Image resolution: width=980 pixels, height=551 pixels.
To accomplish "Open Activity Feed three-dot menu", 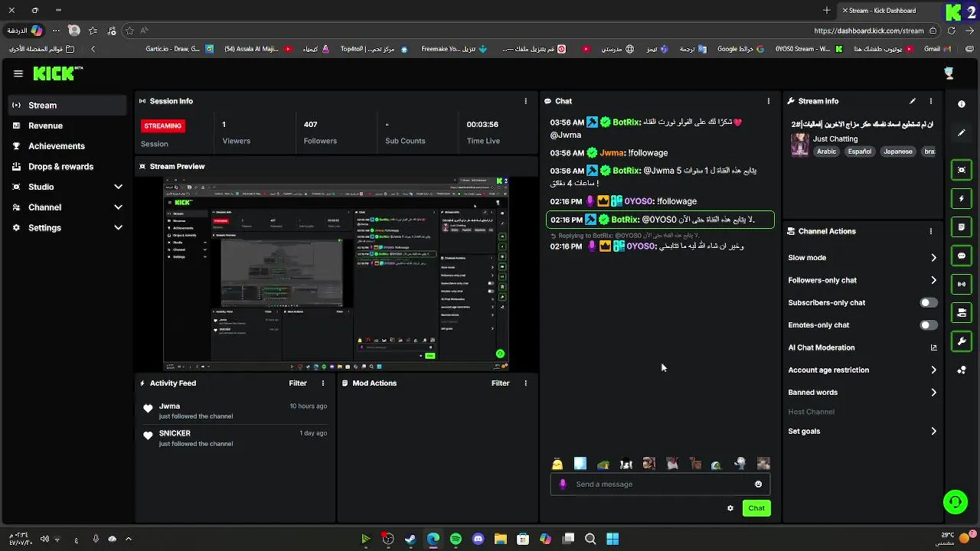I will (x=323, y=383).
